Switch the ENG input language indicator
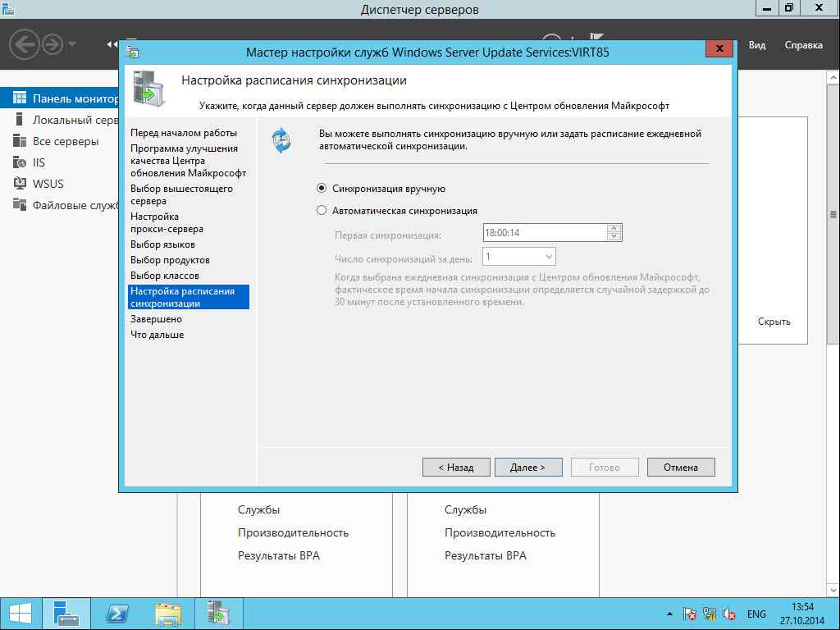Image resolution: width=840 pixels, height=630 pixels. click(756, 614)
